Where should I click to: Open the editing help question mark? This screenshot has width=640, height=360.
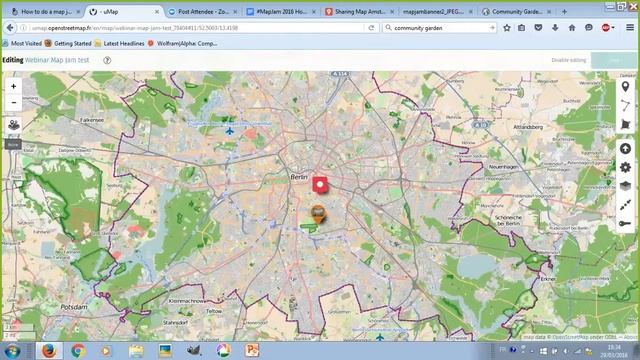[x=107, y=60]
